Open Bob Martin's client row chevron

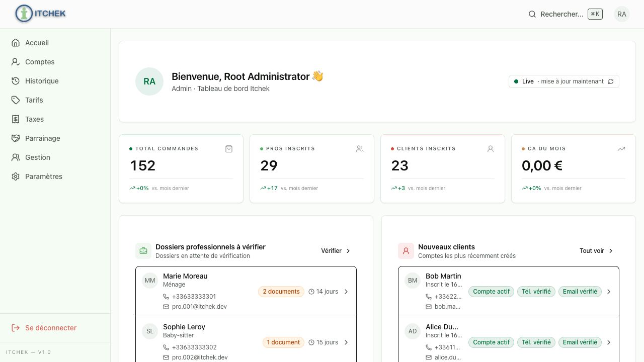[609, 292]
